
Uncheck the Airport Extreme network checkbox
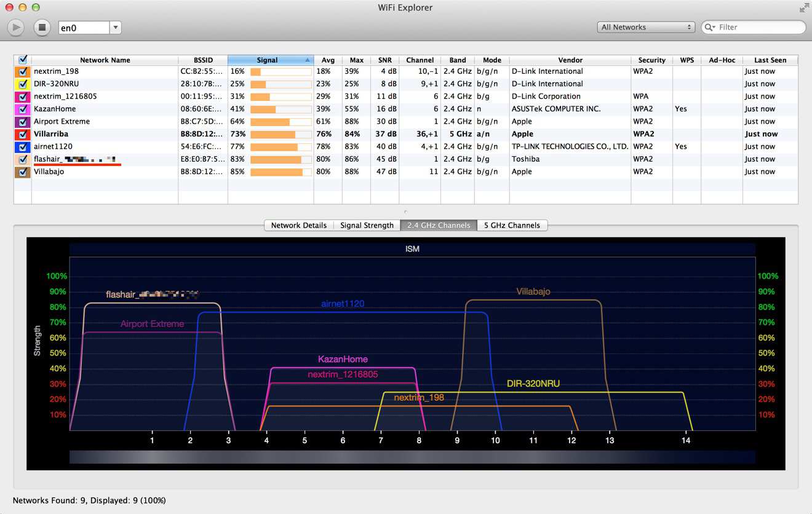point(23,122)
